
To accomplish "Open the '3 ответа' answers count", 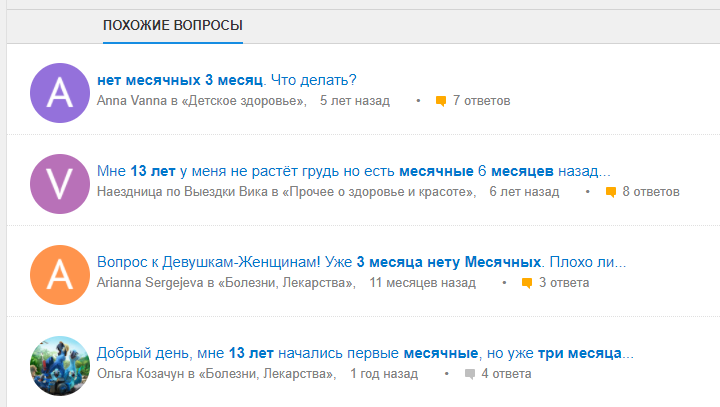I will [564, 283].
